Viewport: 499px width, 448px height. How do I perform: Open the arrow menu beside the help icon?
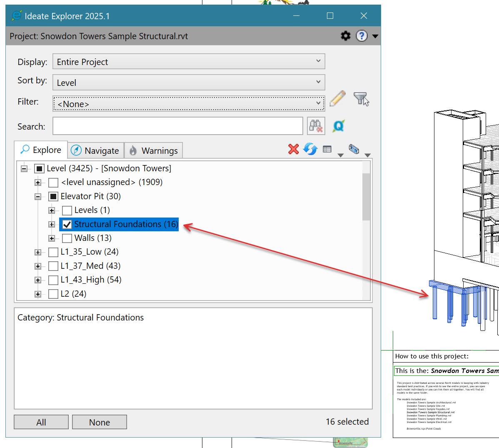(x=375, y=36)
